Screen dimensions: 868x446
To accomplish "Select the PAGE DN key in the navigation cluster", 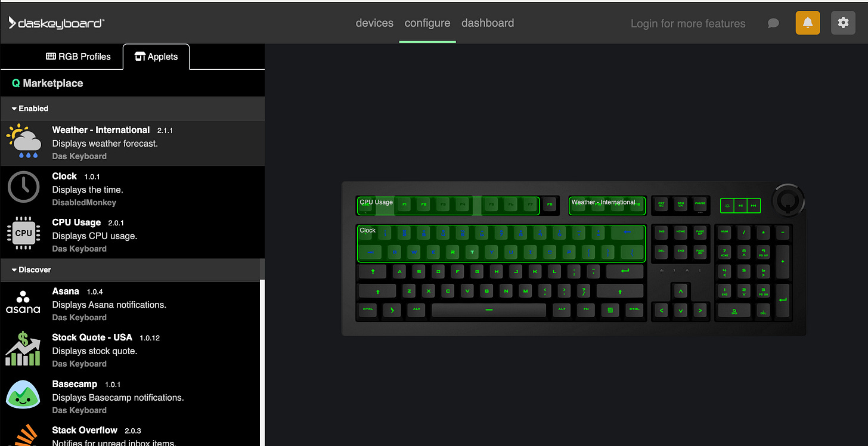I will click(700, 251).
